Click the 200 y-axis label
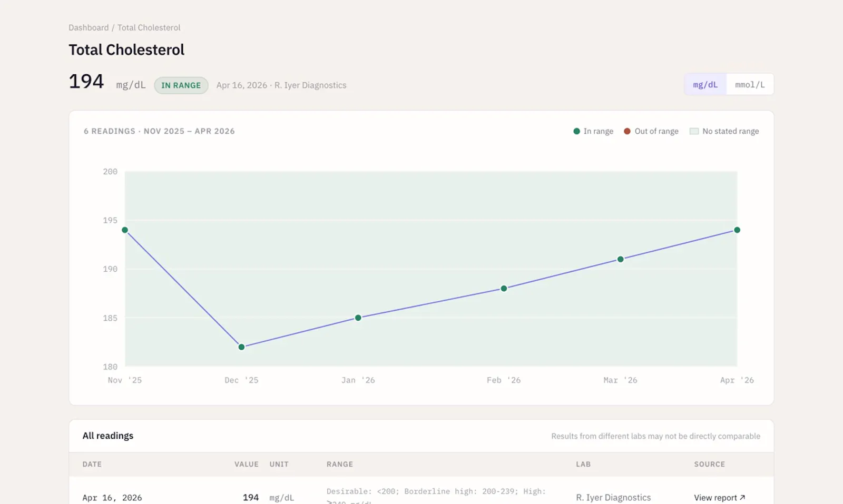 (110, 172)
